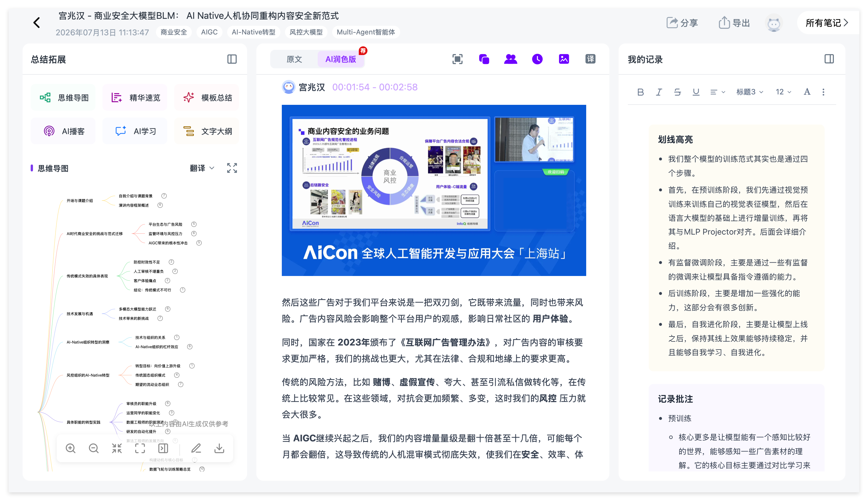
Task: Click the focus frame scan icon
Action: click(x=457, y=59)
